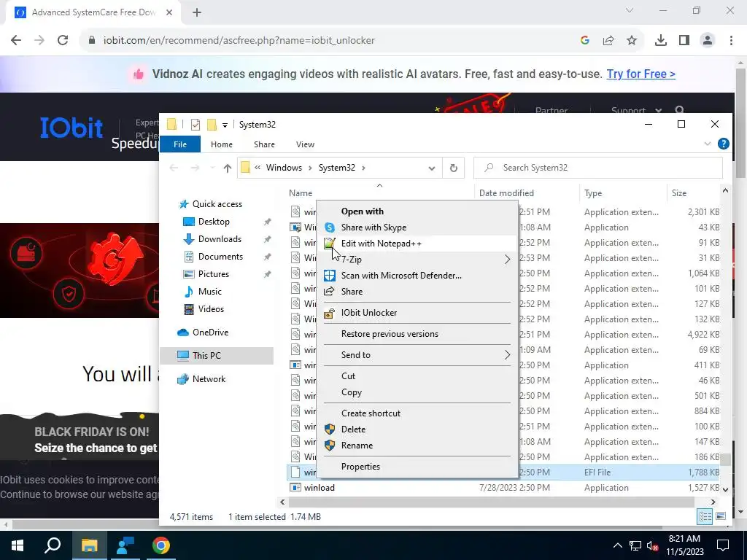Close the Advanced SystemCare tab
747x560 pixels.
coord(169,12)
